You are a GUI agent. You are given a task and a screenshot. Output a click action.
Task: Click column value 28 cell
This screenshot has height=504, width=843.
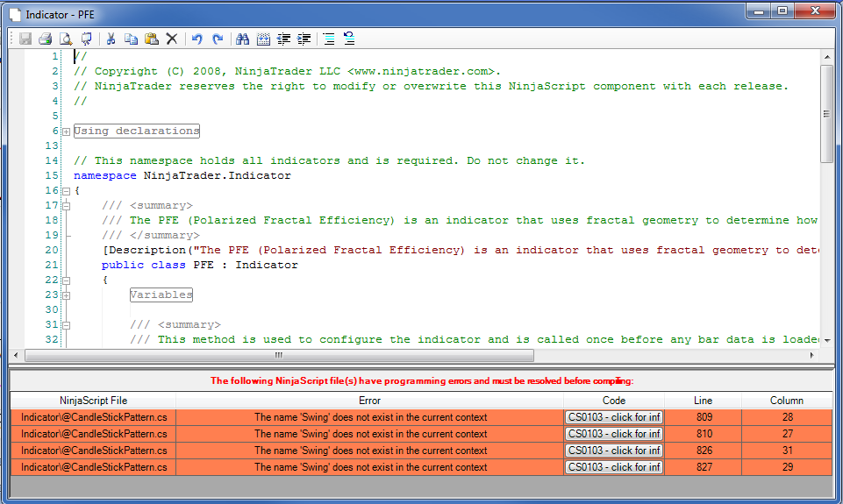point(788,417)
